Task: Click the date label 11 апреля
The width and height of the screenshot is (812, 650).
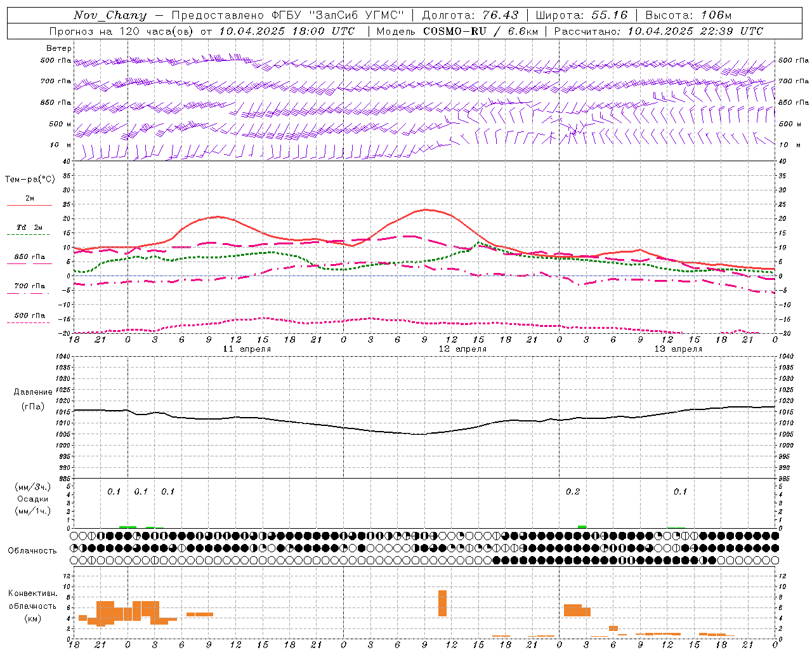Action: pos(247,348)
